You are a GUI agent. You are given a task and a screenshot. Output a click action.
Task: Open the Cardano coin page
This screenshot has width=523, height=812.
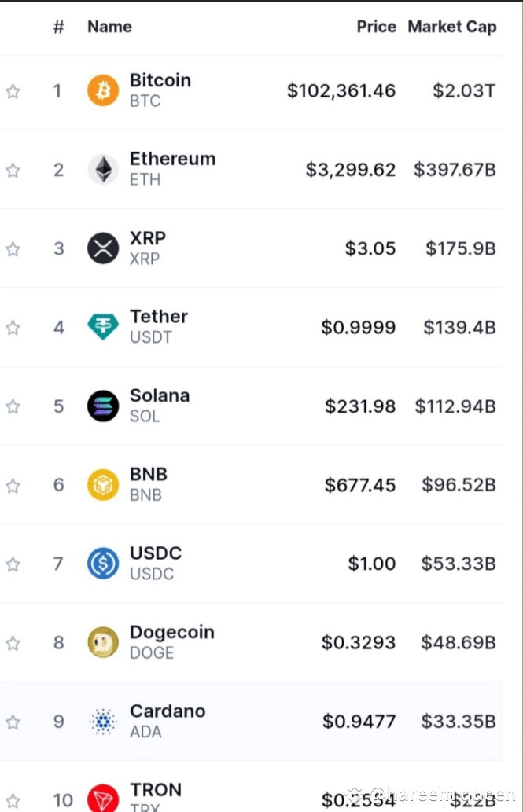[x=168, y=711]
